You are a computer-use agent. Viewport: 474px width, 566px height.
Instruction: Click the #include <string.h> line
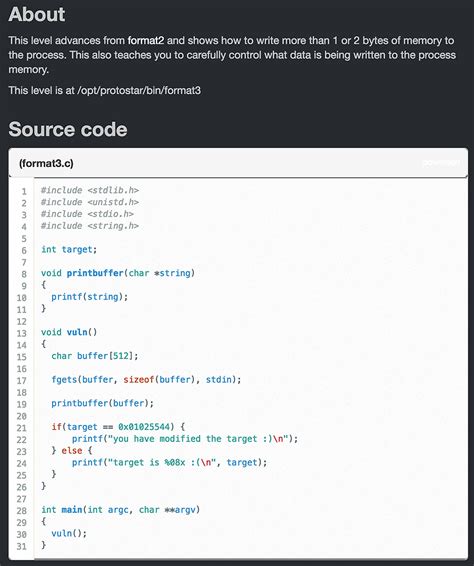click(90, 226)
